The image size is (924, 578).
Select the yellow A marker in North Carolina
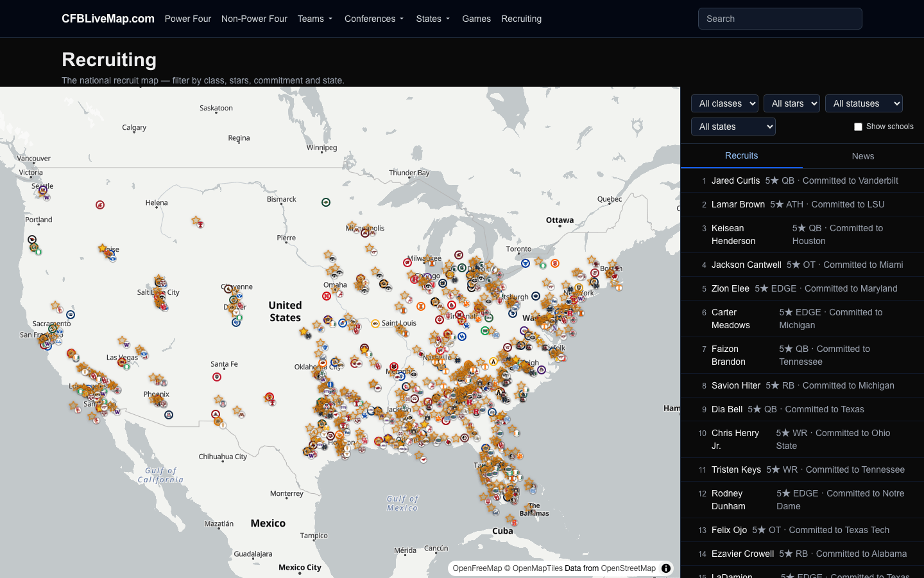point(493,362)
